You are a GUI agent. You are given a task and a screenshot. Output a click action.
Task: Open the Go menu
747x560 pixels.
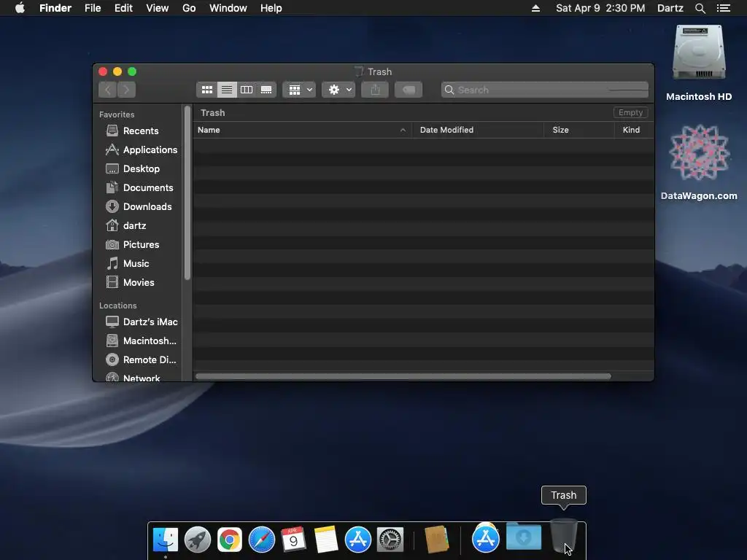click(x=189, y=8)
